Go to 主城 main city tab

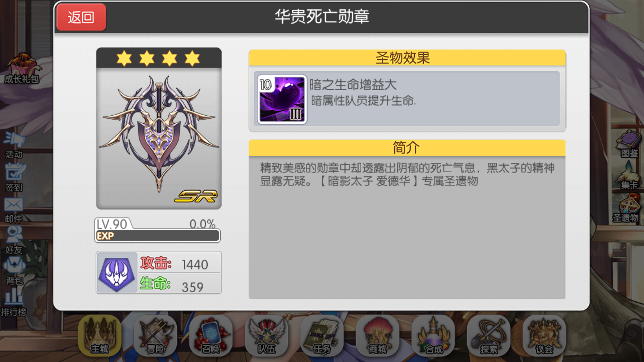click(100, 336)
